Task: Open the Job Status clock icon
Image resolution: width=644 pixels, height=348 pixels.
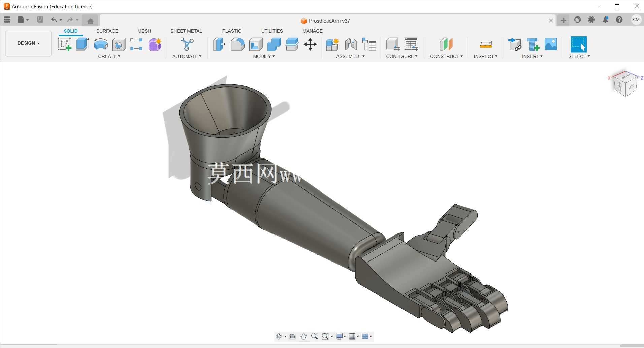Action: (x=591, y=20)
